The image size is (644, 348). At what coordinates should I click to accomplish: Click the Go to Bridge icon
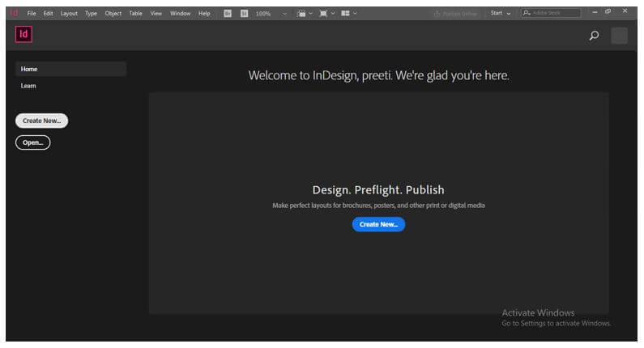pyautogui.click(x=228, y=14)
